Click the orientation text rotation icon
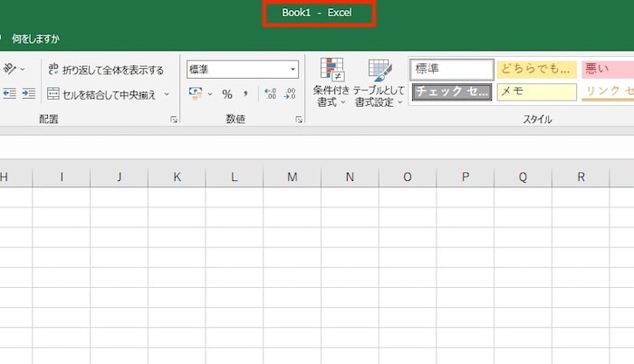Image resolution: width=634 pixels, height=364 pixels. [9, 69]
